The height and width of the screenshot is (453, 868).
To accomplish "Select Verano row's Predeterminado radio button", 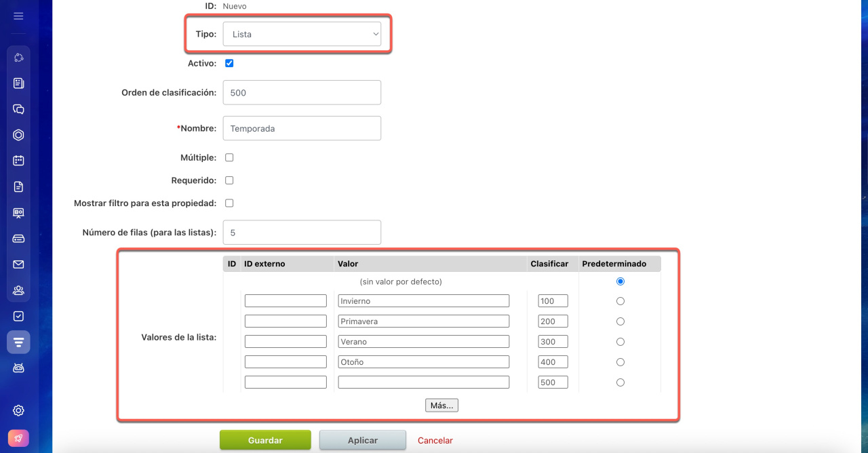I will pos(620,342).
